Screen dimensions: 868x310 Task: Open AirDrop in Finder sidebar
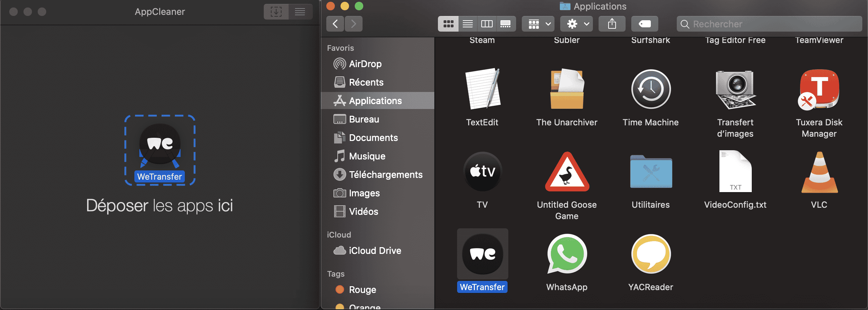coord(377,64)
